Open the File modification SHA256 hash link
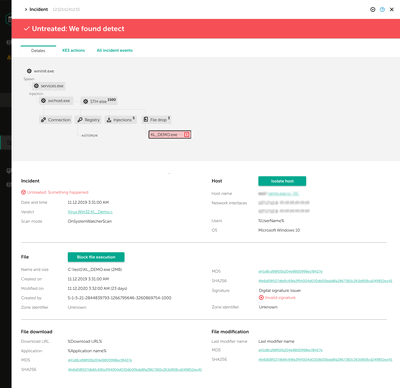 tap(325, 359)
